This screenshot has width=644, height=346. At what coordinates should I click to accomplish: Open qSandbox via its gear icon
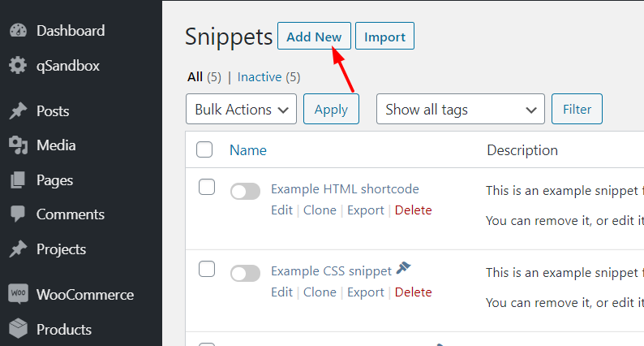click(x=18, y=66)
